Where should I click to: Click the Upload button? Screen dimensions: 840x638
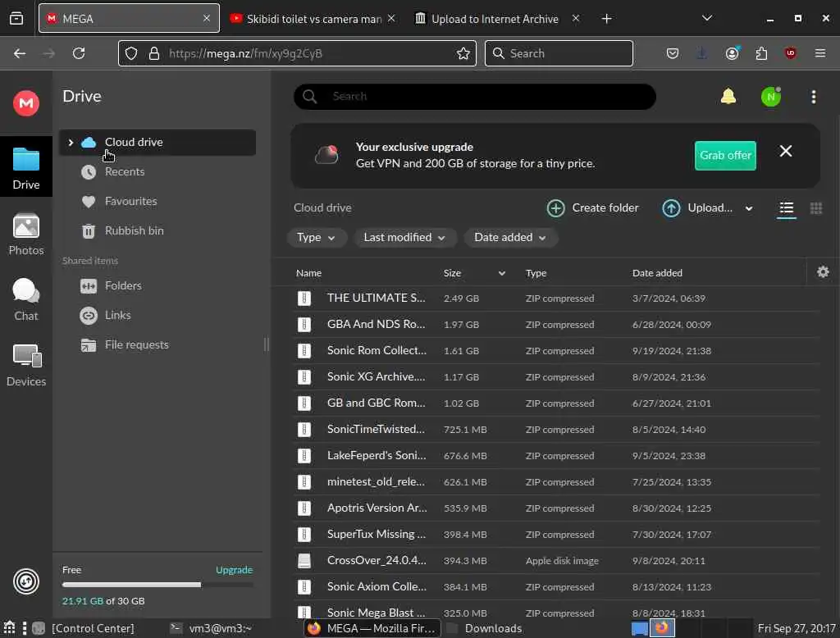pyautogui.click(x=697, y=207)
